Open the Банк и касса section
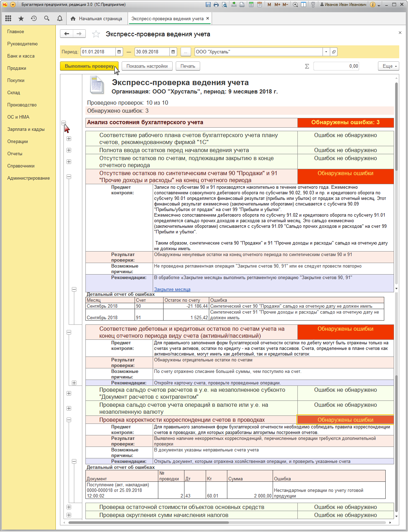Viewport: 409px width, 532px height. (21, 56)
